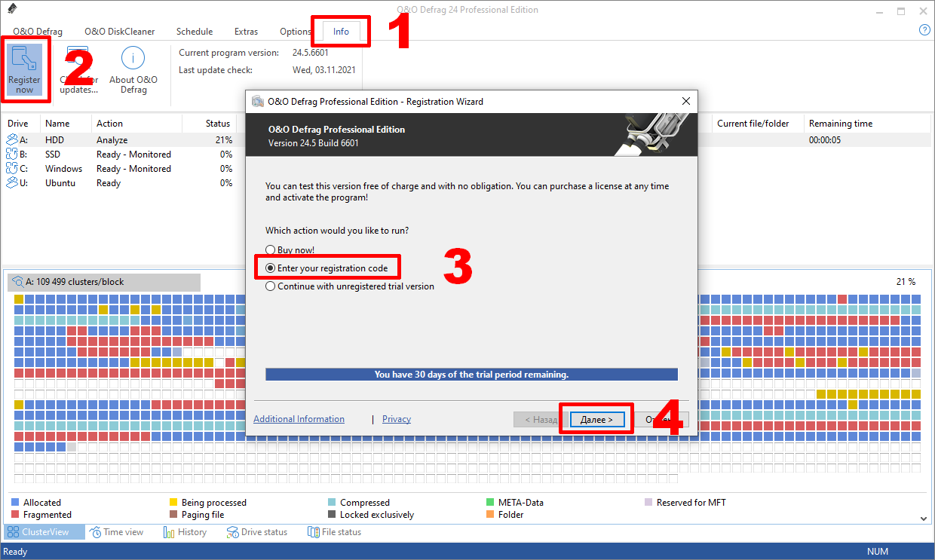Click the Allocated legend color swatch

pyautogui.click(x=15, y=502)
